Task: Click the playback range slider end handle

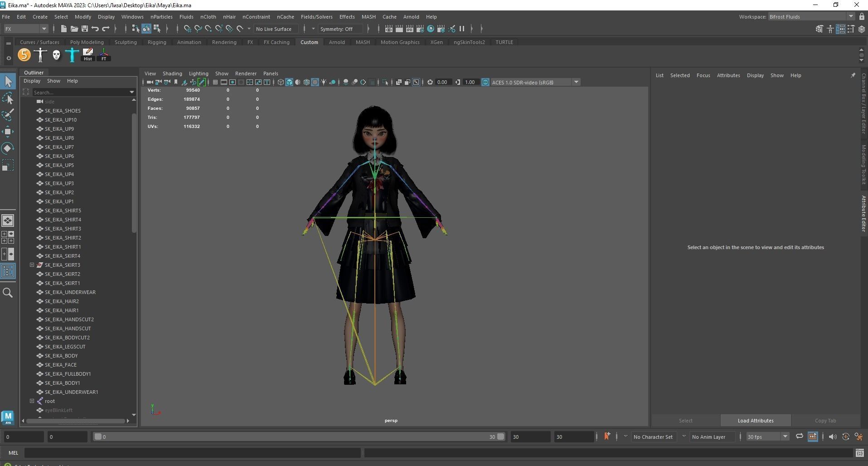Action: click(500, 437)
